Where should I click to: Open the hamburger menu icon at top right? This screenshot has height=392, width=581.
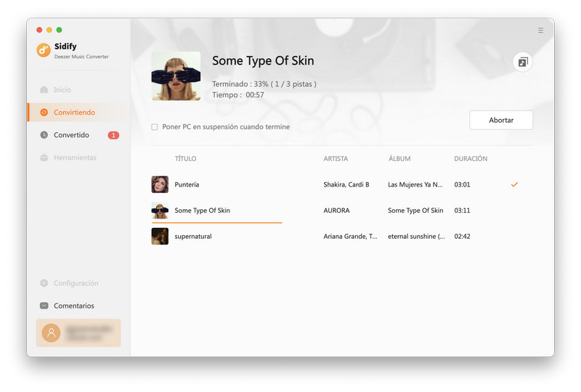pyautogui.click(x=540, y=30)
